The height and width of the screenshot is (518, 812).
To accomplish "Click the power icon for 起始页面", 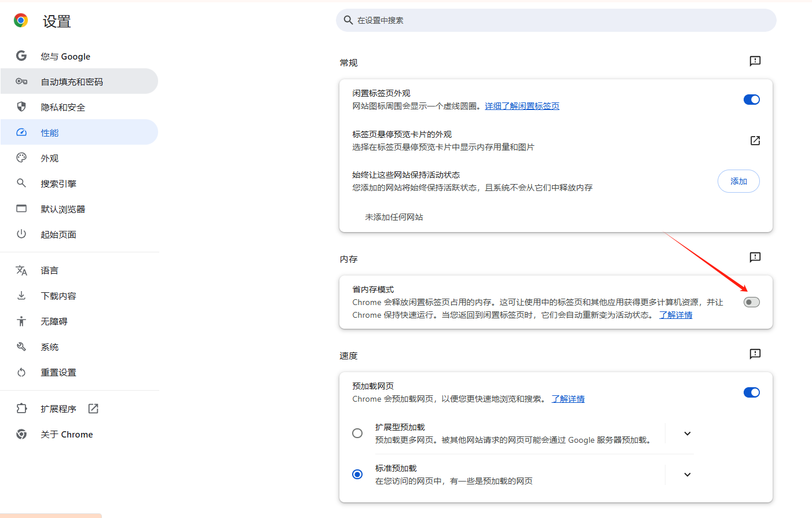I will coord(21,234).
